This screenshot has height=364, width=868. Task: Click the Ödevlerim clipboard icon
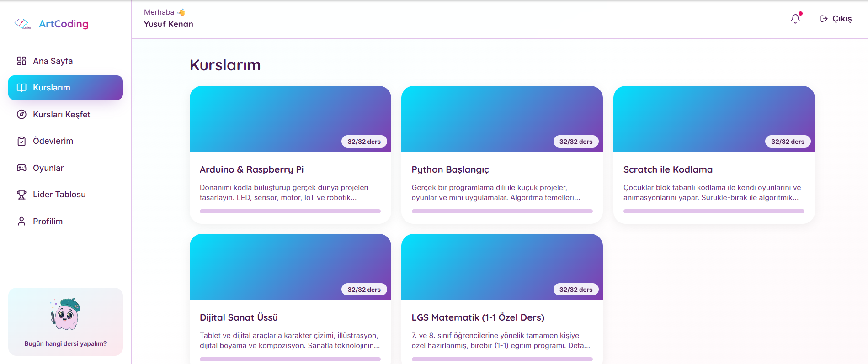pos(21,141)
